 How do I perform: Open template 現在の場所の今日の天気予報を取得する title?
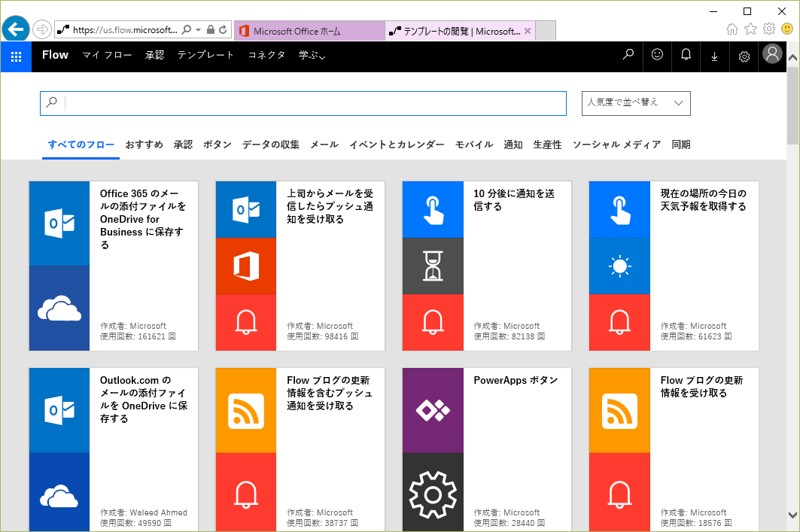point(704,200)
